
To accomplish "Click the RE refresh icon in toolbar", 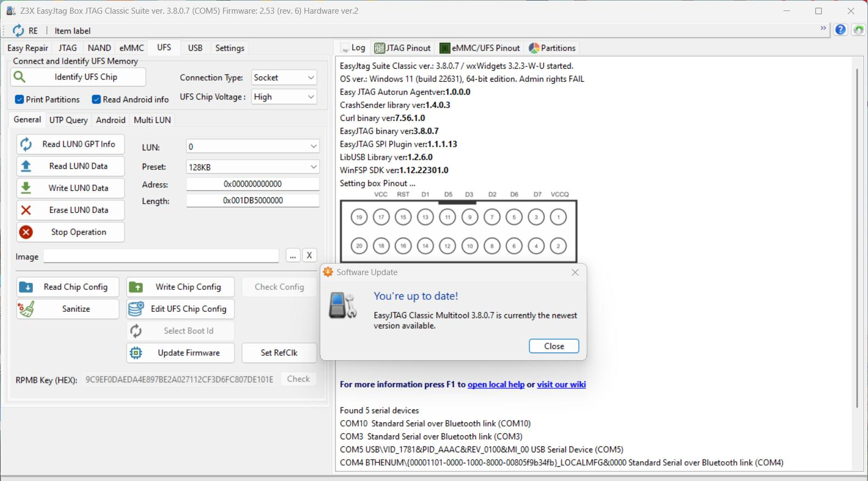I will point(19,31).
